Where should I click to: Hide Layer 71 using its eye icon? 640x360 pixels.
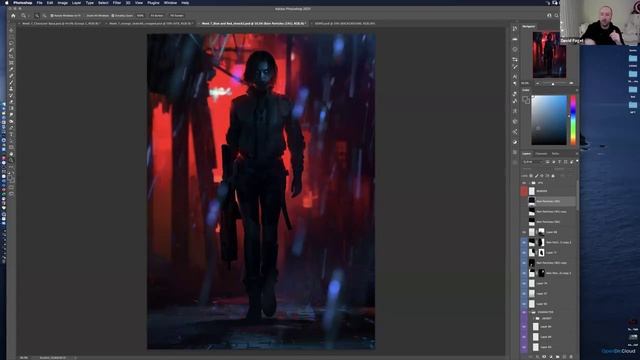click(524, 253)
